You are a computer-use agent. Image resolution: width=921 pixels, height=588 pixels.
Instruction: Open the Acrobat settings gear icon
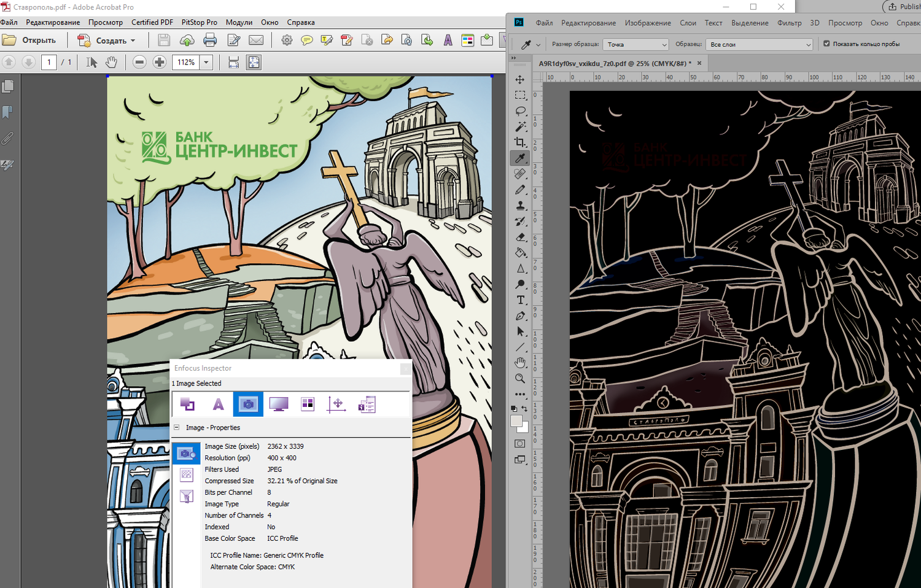click(x=287, y=41)
